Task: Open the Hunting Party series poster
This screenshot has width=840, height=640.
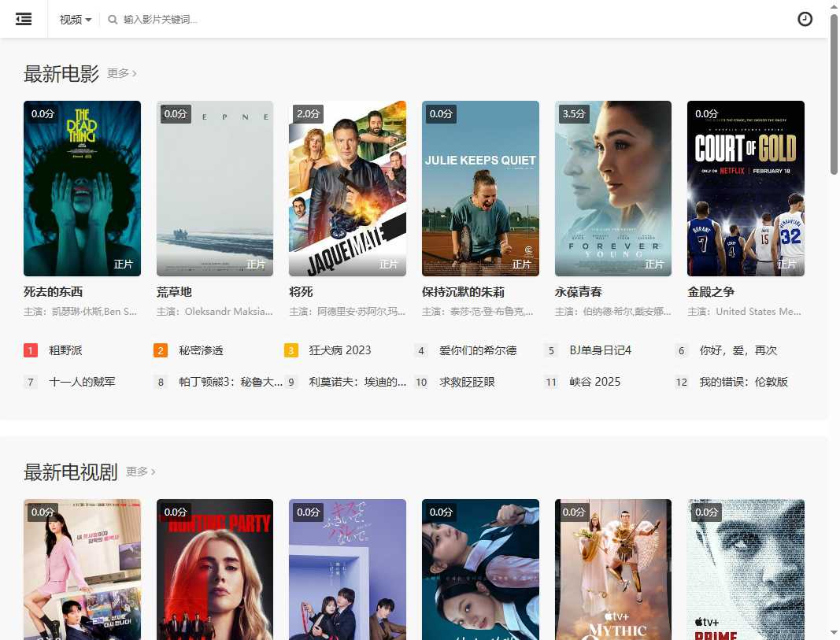Action: point(215,568)
